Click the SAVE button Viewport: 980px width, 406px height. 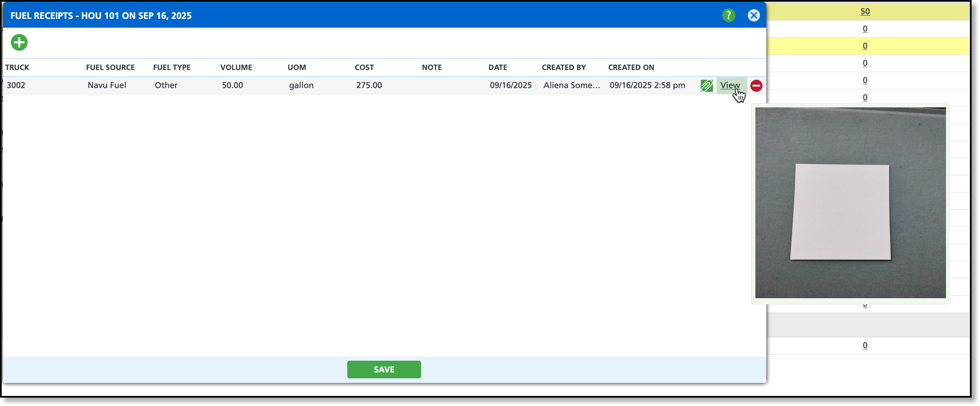(384, 370)
